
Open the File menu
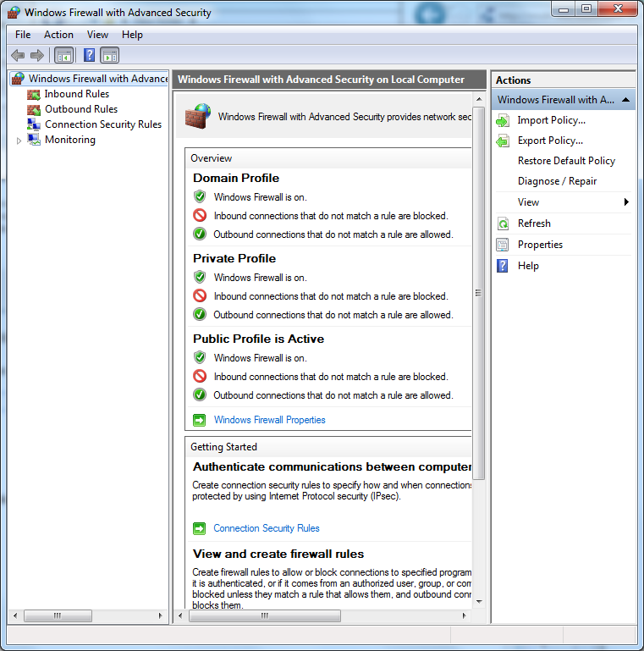(23, 35)
